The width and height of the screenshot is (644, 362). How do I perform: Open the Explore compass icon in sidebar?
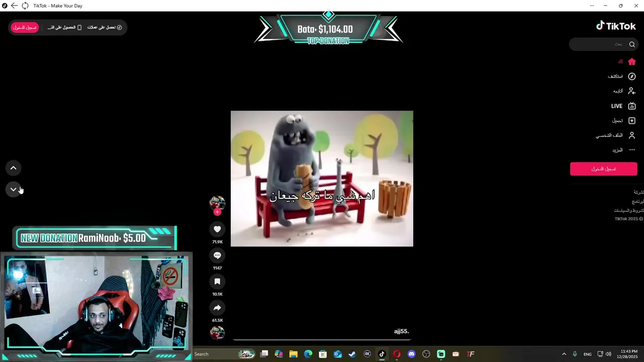point(632,76)
